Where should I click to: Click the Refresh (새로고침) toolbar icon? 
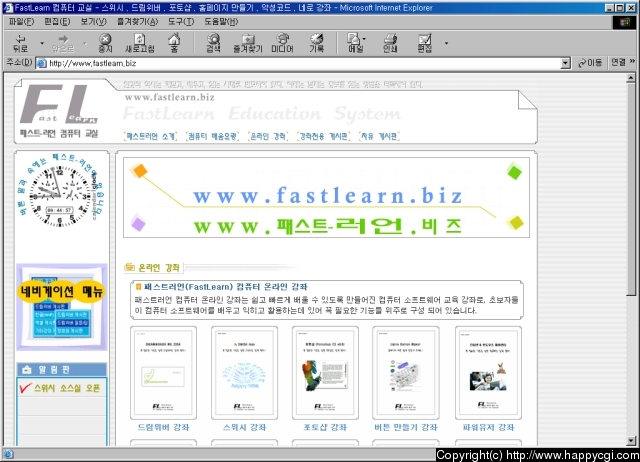(x=140, y=43)
